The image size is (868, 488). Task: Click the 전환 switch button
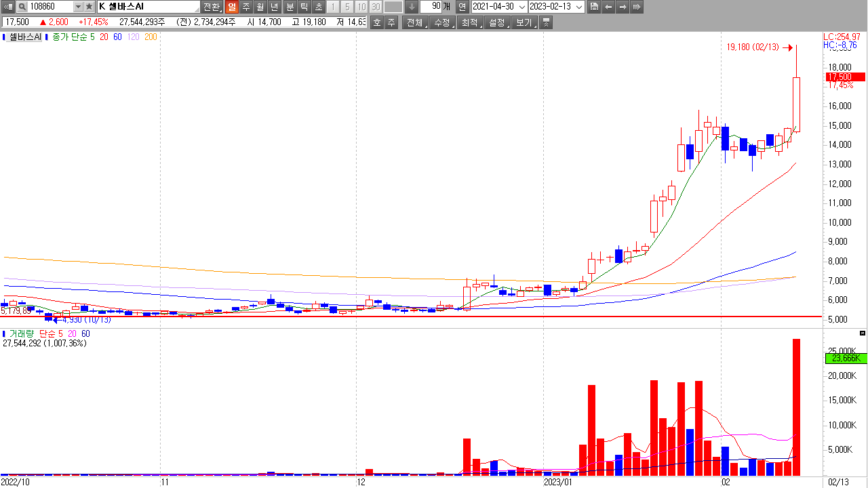212,7
